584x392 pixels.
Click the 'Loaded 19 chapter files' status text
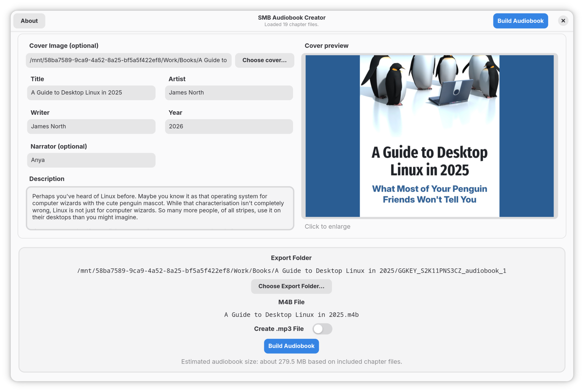pos(292,24)
